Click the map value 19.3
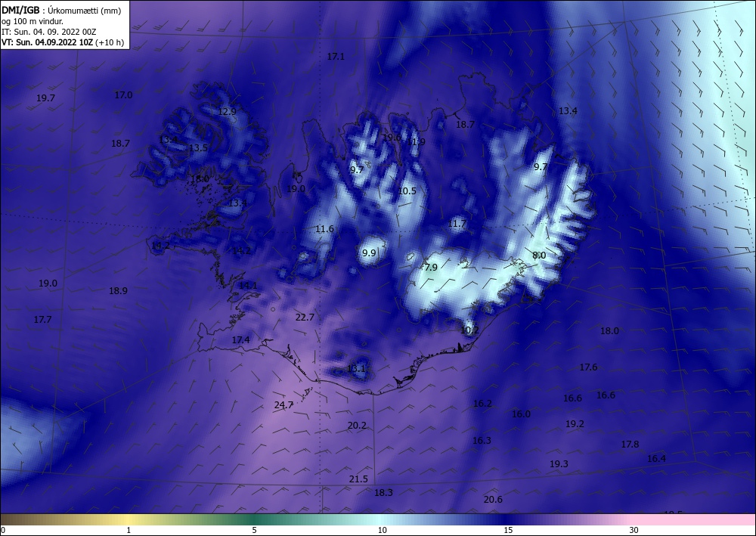This screenshot has height=536, width=756. coord(559,463)
